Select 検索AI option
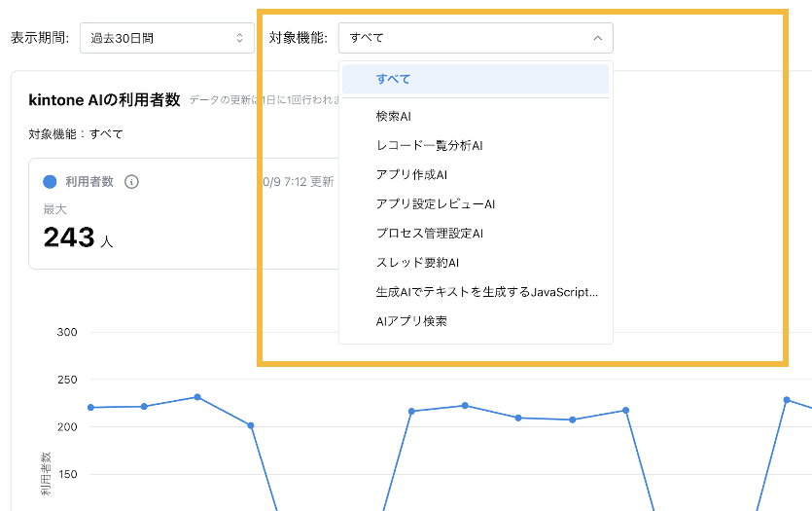Viewport: 812px width, 511px height. tap(476, 117)
